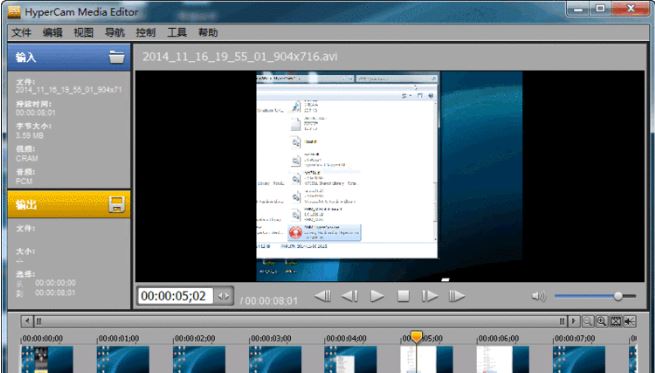Open the 工具 menu
Image resolution: width=655 pixels, height=373 pixels.
click(177, 33)
